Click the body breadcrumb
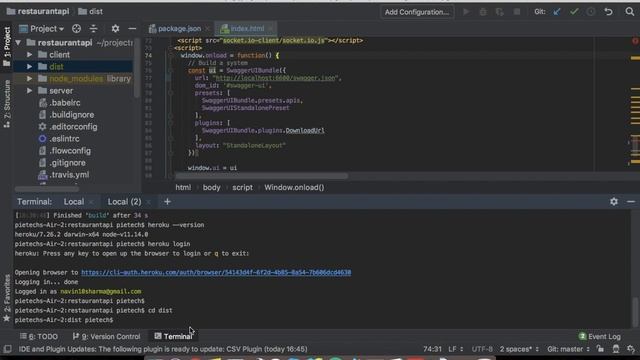640x360 pixels. (x=211, y=187)
